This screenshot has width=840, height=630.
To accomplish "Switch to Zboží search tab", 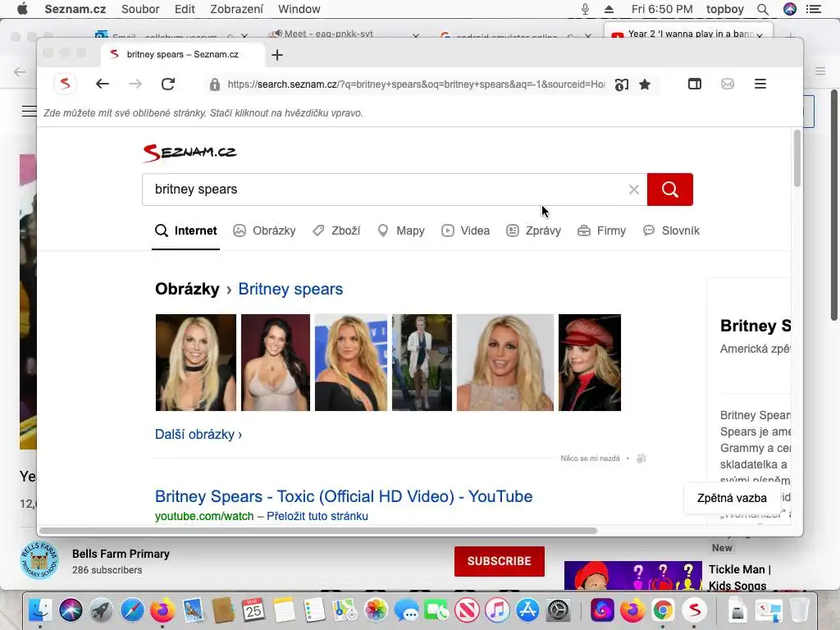I will pyautogui.click(x=336, y=231).
